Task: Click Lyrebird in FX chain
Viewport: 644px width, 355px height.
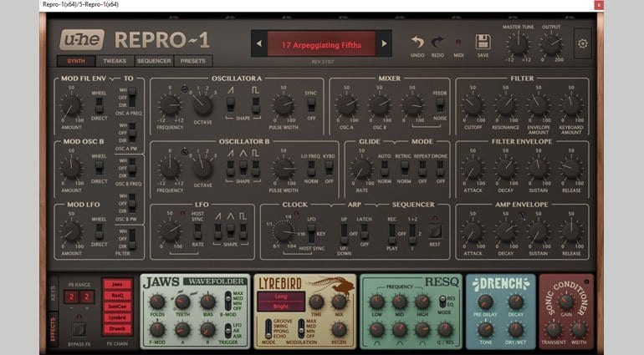Action: pyautogui.click(x=117, y=317)
